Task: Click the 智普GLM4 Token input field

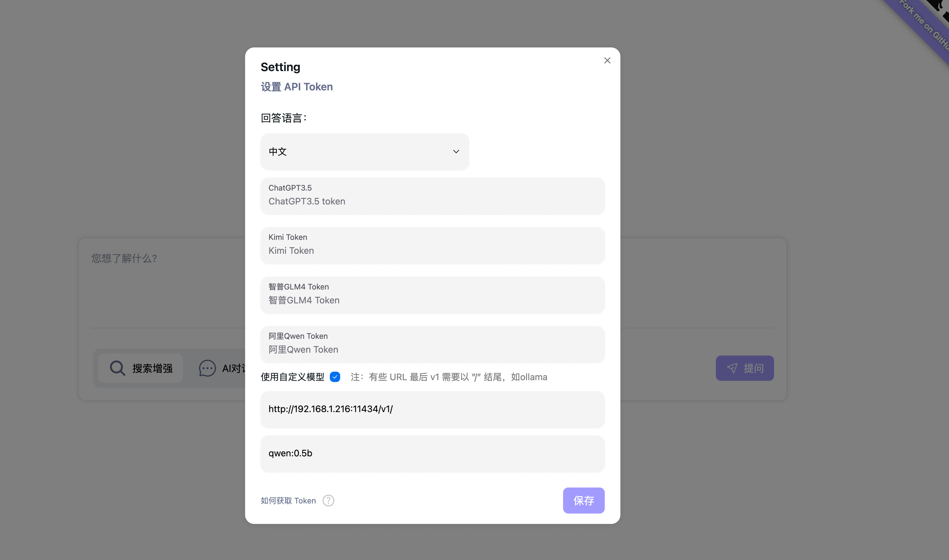Action: [432, 300]
